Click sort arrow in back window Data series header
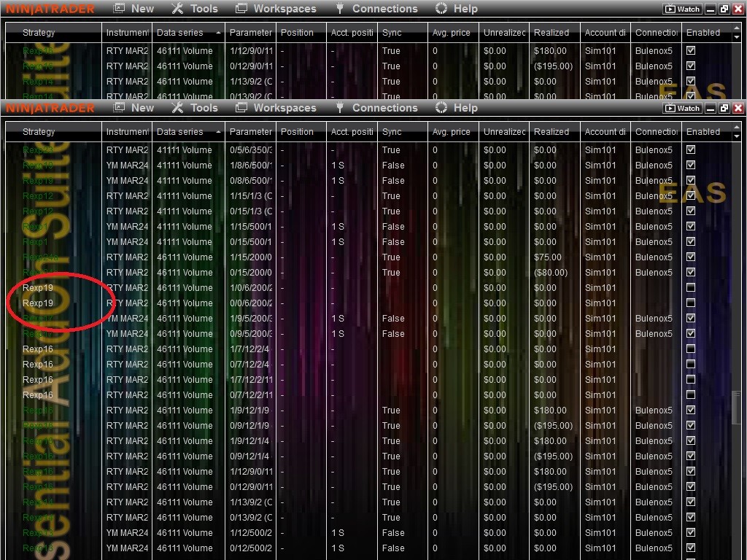 click(218, 33)
